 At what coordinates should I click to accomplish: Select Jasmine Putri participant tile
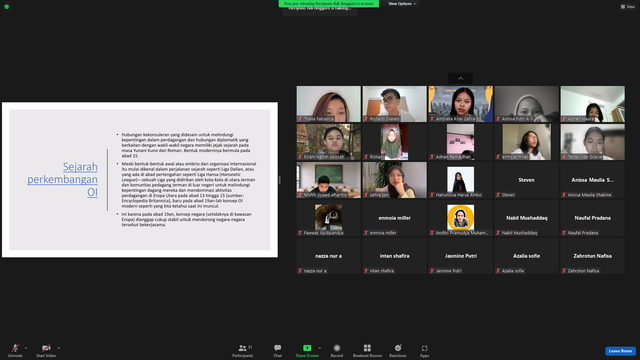460,256
